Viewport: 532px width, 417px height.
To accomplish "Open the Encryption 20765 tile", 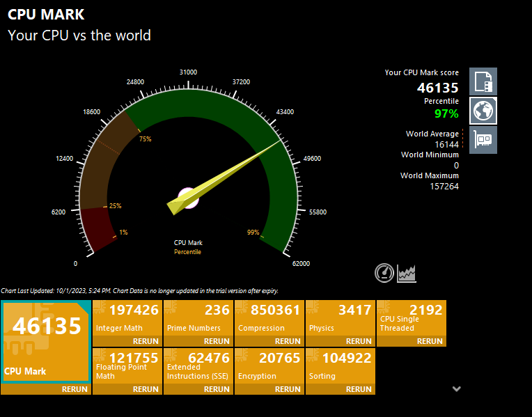I will tap(269, 366).
